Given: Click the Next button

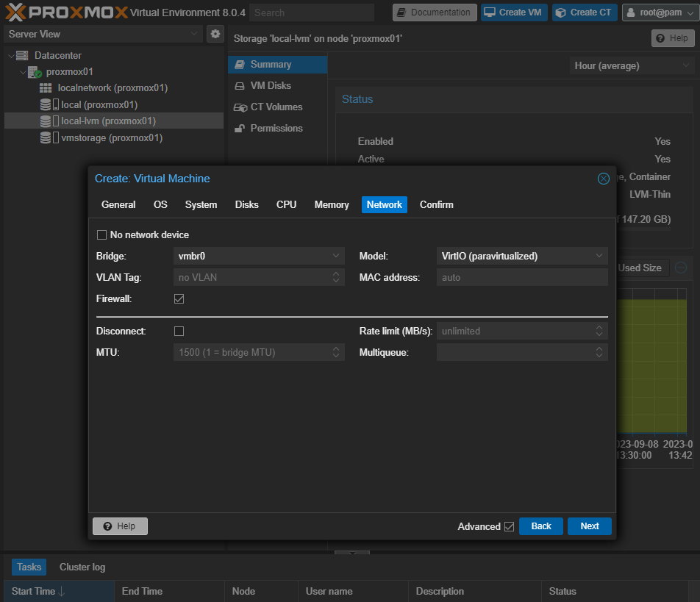Looking at the screenshot, I should coord(589,526).
